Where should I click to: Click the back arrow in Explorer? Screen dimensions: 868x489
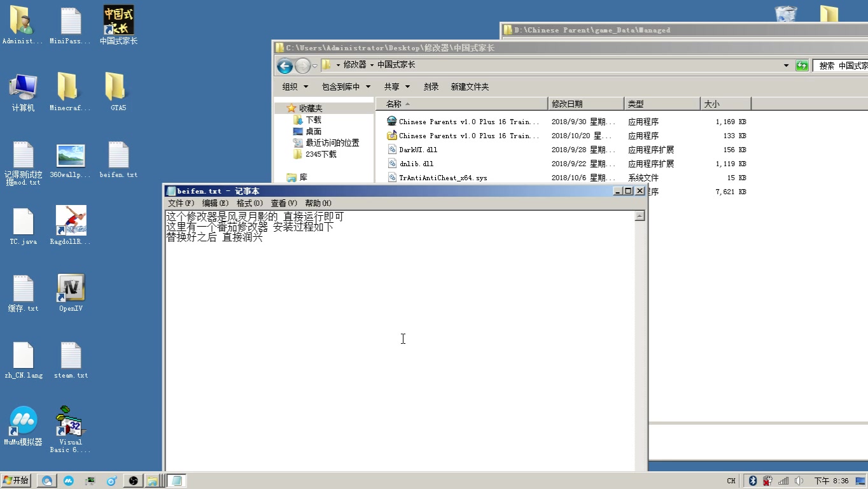[x=285, y=66]
